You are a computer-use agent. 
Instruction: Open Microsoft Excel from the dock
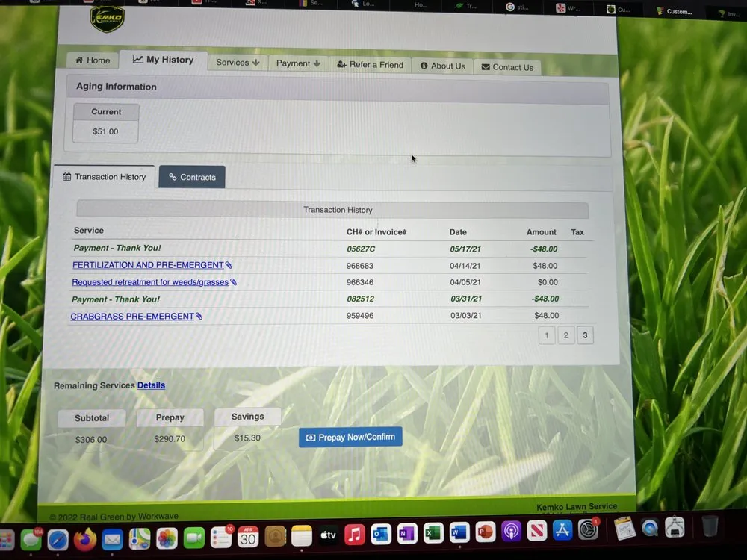(433, 533)
